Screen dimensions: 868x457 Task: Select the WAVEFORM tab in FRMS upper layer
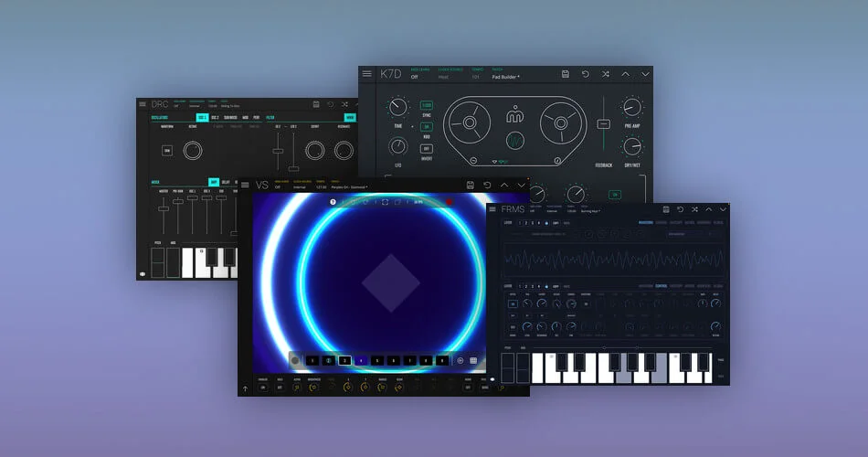(x=645, y=223)
